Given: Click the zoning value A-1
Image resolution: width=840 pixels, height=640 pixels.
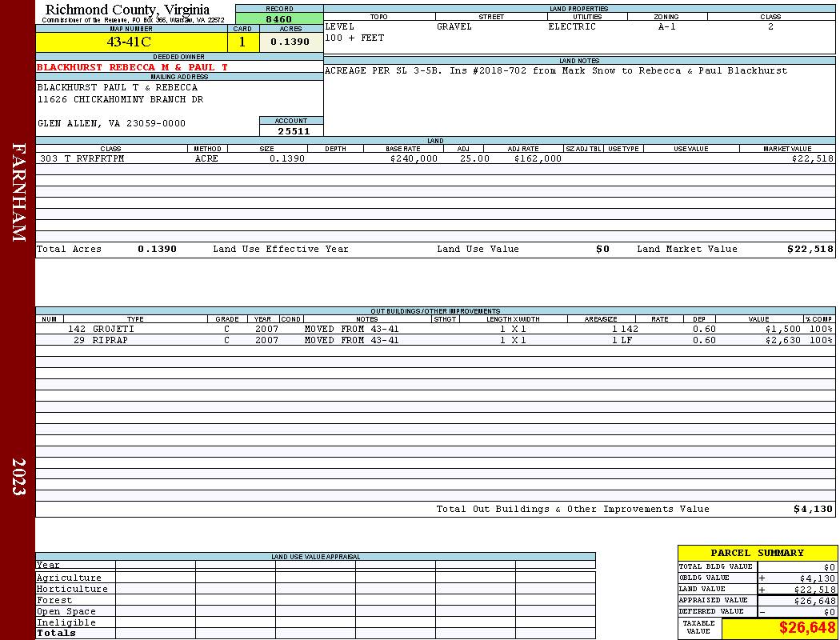Looking at the screenshot, I should [667, 26].
